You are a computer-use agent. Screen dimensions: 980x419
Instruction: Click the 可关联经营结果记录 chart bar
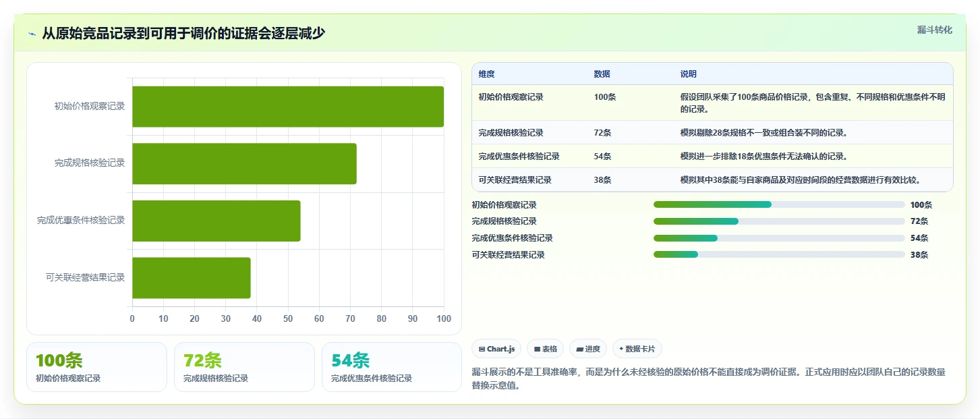click(192, 277)
